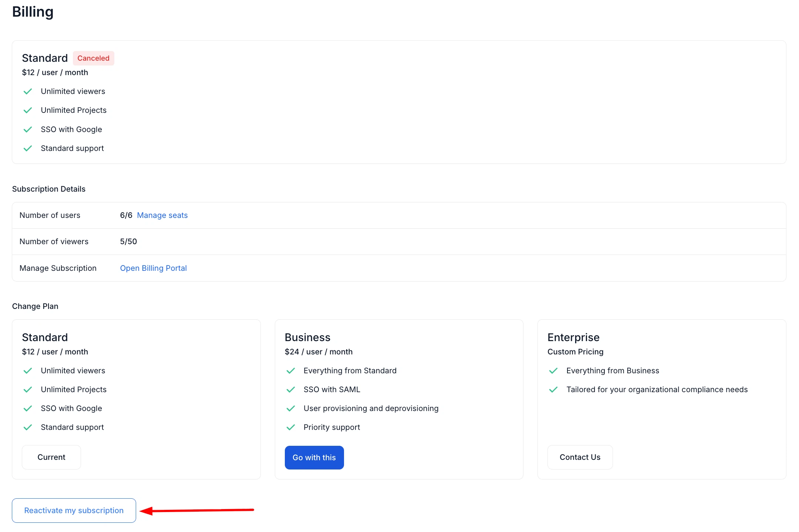Click checkmark beside Tailored for your organizational compliance
Screen dimensions: 799x532
[553, 390]
